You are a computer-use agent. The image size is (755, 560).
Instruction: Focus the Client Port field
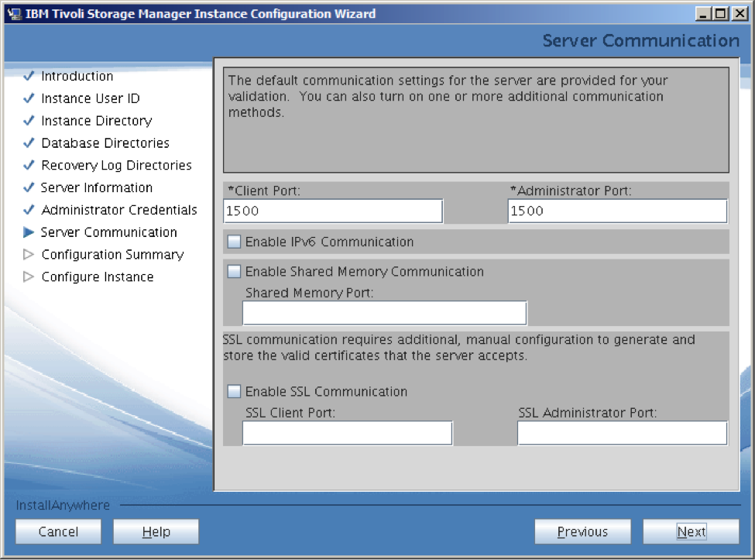coord(333,211)
